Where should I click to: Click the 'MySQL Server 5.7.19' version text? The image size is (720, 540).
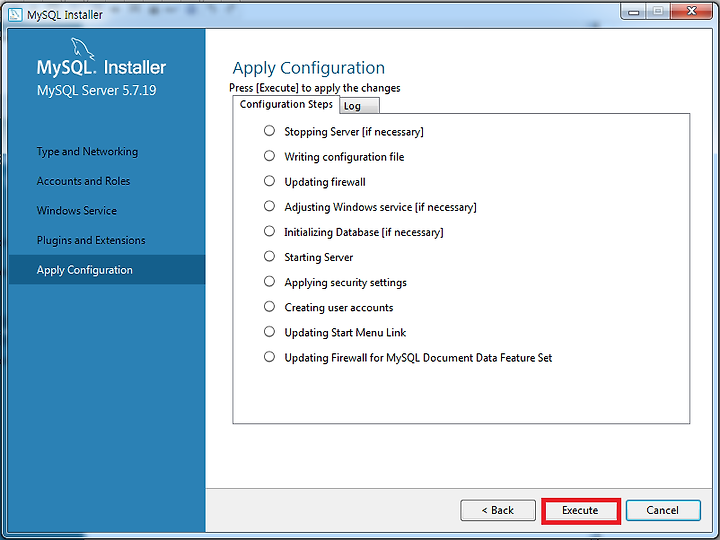96,90
